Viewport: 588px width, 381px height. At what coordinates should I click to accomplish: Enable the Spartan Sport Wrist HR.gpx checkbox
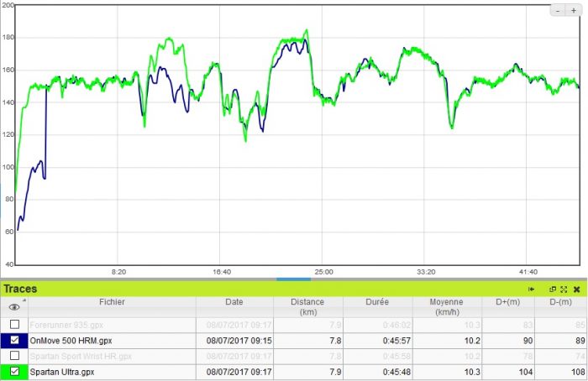14,356
